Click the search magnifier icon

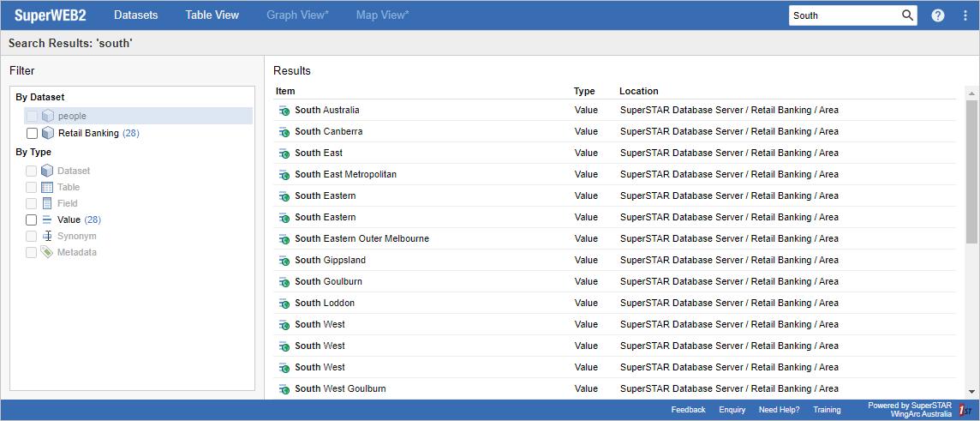point(907,15)
